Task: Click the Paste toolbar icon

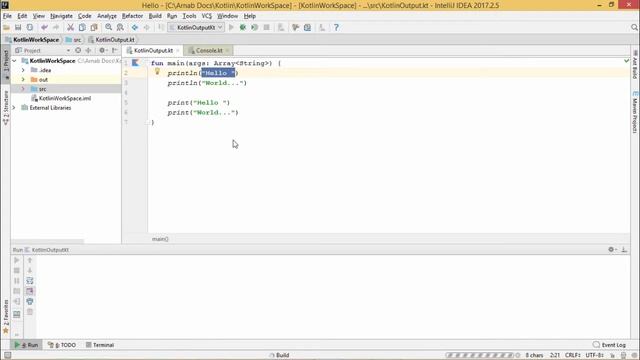Action: [94, 27]
